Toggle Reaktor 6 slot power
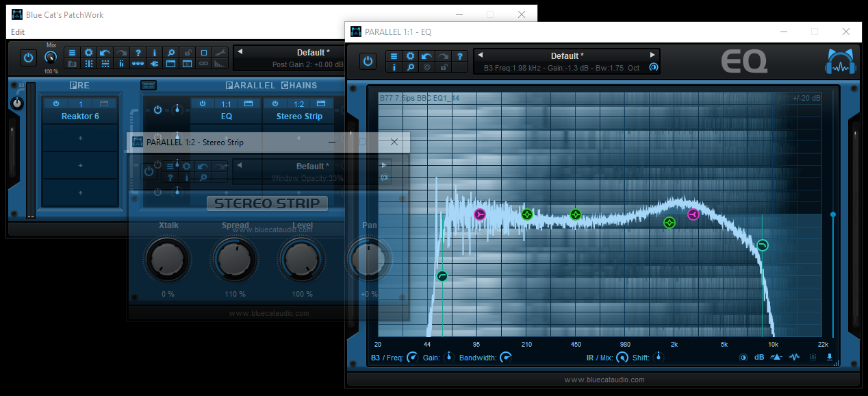This screenshot has width=868, height=396. pyautogui.click(x=56, y=103)
